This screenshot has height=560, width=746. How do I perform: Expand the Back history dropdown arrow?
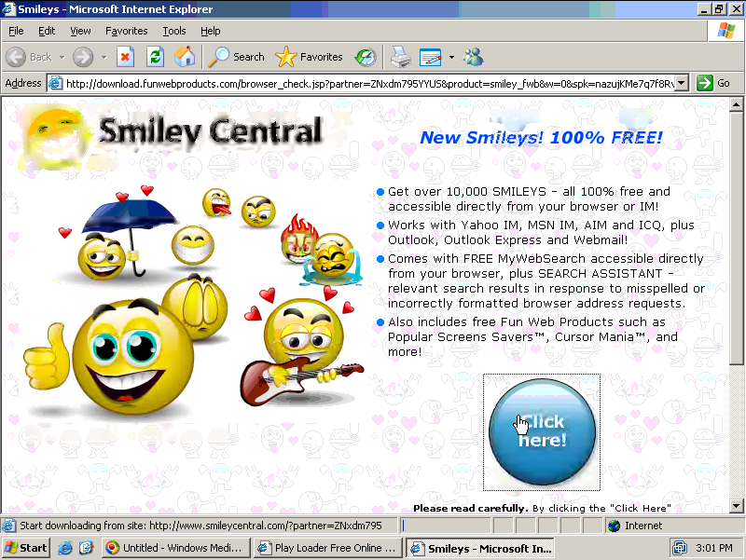pyautogui.click(x=62, y=58)
